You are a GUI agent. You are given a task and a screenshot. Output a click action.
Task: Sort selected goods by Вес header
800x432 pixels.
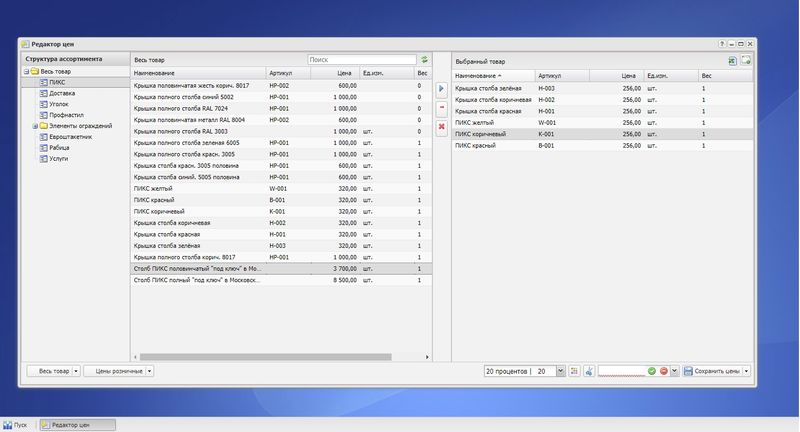725,75
